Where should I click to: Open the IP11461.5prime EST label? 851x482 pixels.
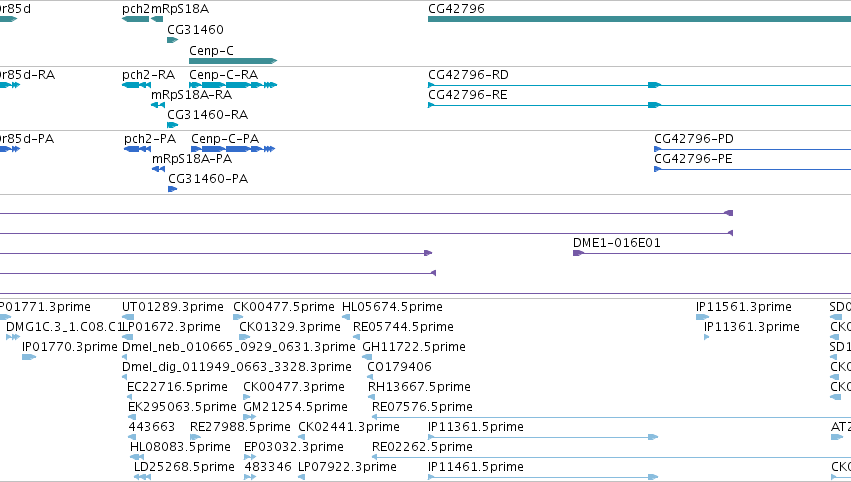(476, 467)
